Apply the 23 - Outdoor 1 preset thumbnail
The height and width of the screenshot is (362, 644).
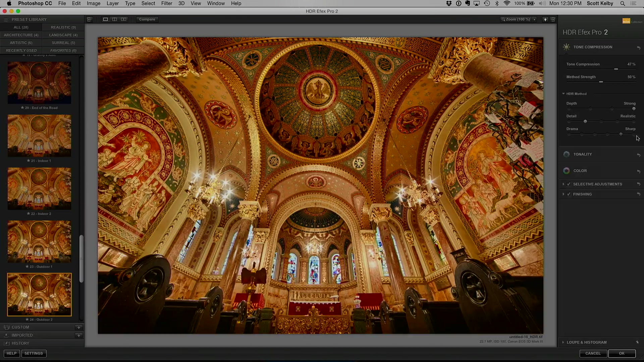(x=39, y=242)
